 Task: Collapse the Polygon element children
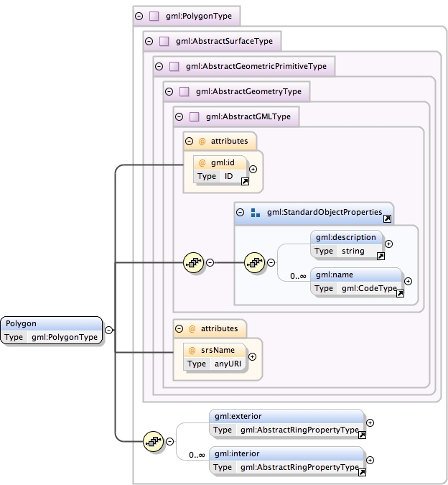[108, 330]
